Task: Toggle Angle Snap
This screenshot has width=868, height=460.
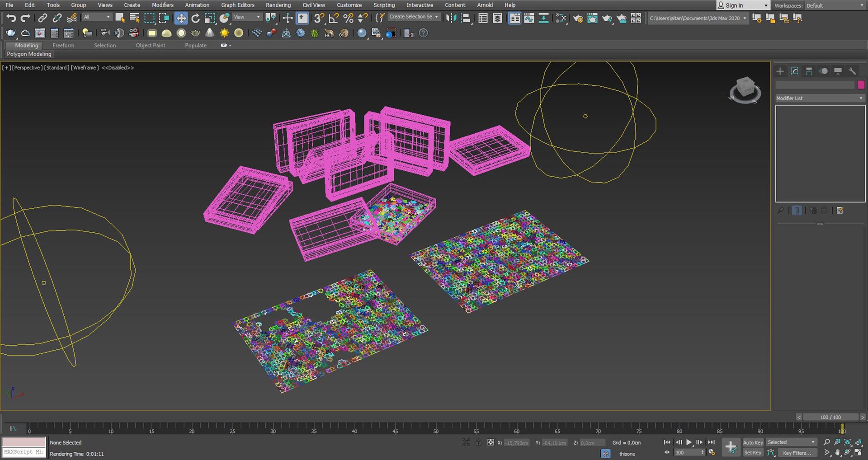Action: (x=334, y=18)
